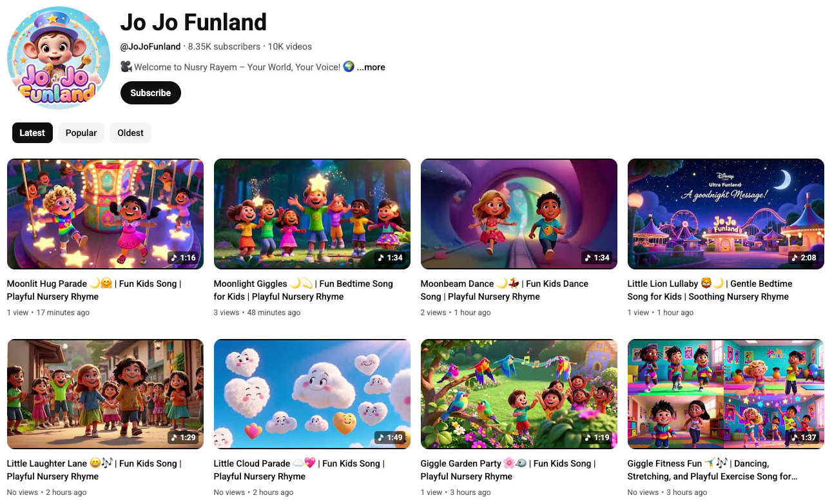Open the Moonlight Giggles video thumbnail
This screenshot has height=504, width=832.
312,213
